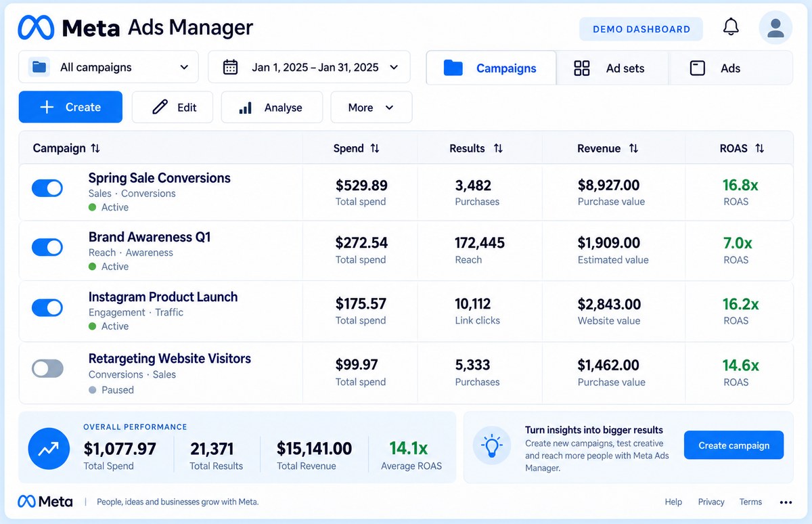This screenshot has width=812, height=524.
Task: Click the bar chart icon on Analyse
Action: coord(246,108)
